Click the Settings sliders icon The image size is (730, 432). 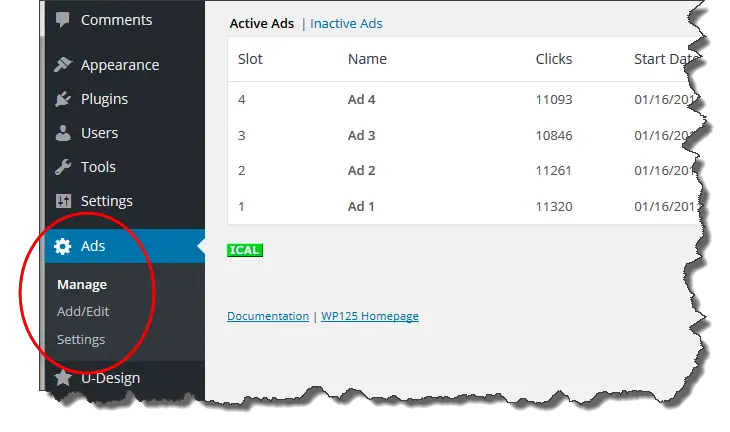63,201
